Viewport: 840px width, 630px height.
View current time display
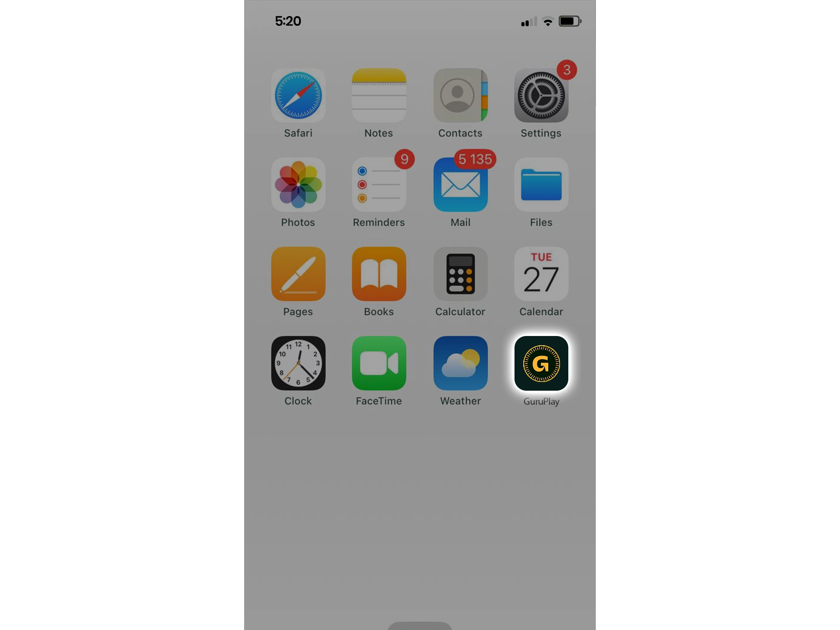click(288, 21)
